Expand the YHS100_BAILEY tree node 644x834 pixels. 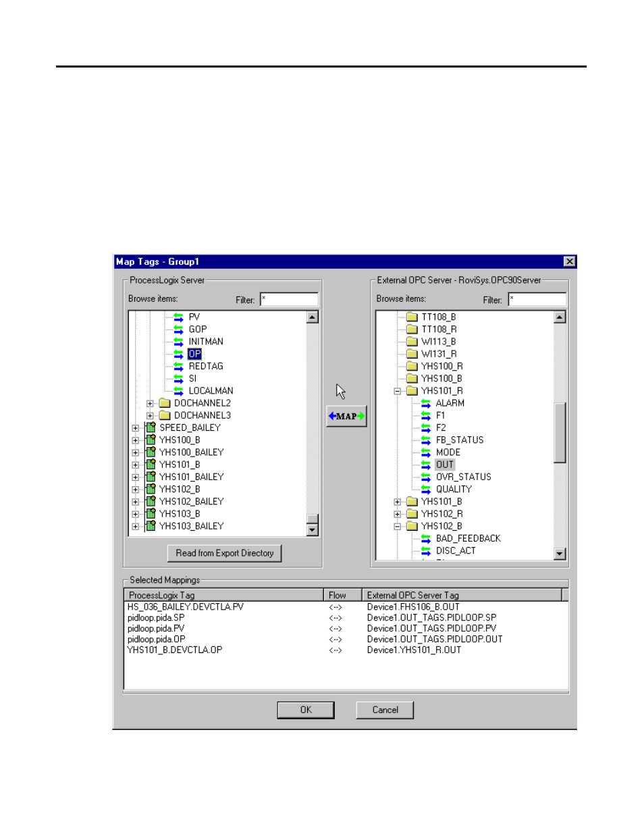pyautogui.click(x=136, y=453)
